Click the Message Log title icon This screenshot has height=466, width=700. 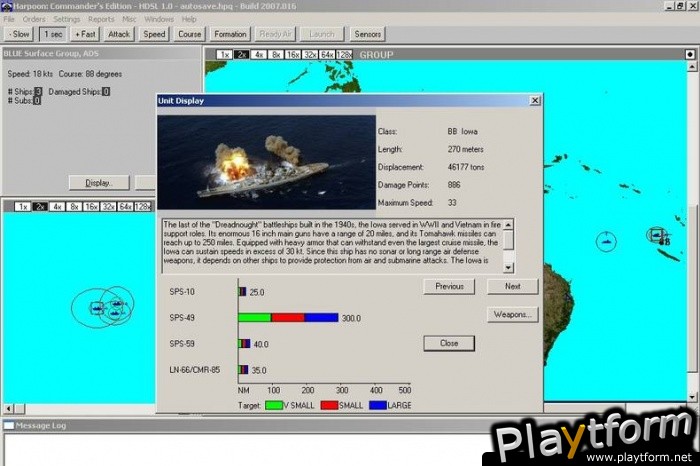click(x=9, y=425)
